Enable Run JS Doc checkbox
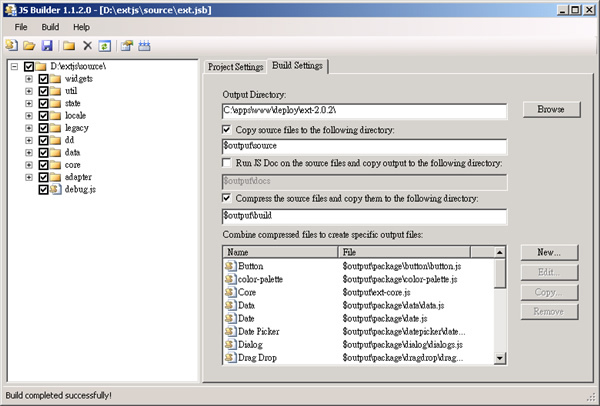Image resolution: width=600 pixels, height=406 pixels. pyautogui.click(x=227, y=163)
